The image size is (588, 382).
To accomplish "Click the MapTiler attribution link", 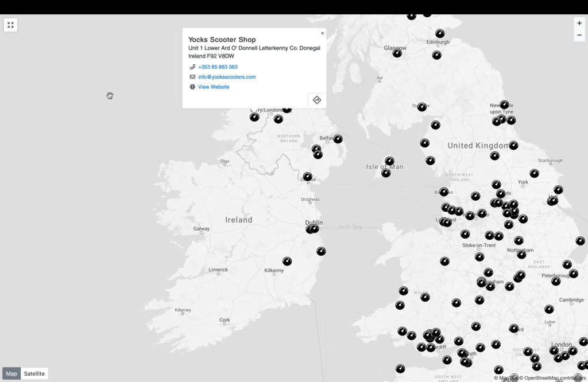I will pos(508,378).
